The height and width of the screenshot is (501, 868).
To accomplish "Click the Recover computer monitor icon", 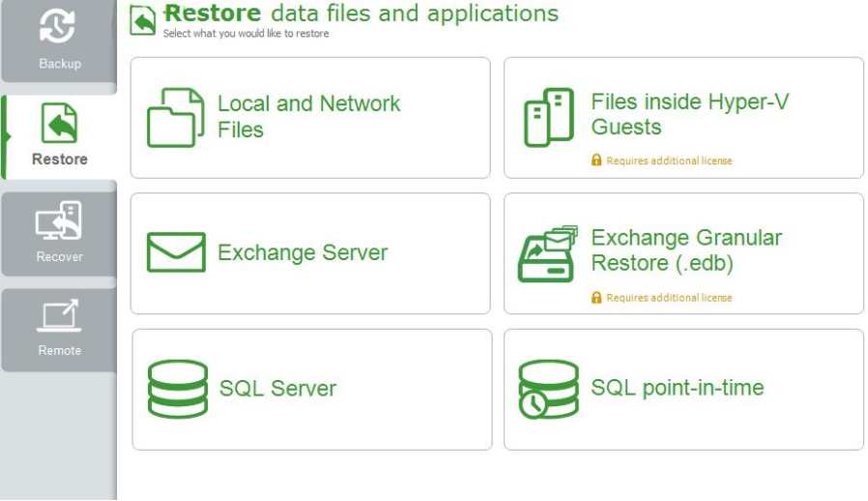I will (x=59, y=220).
